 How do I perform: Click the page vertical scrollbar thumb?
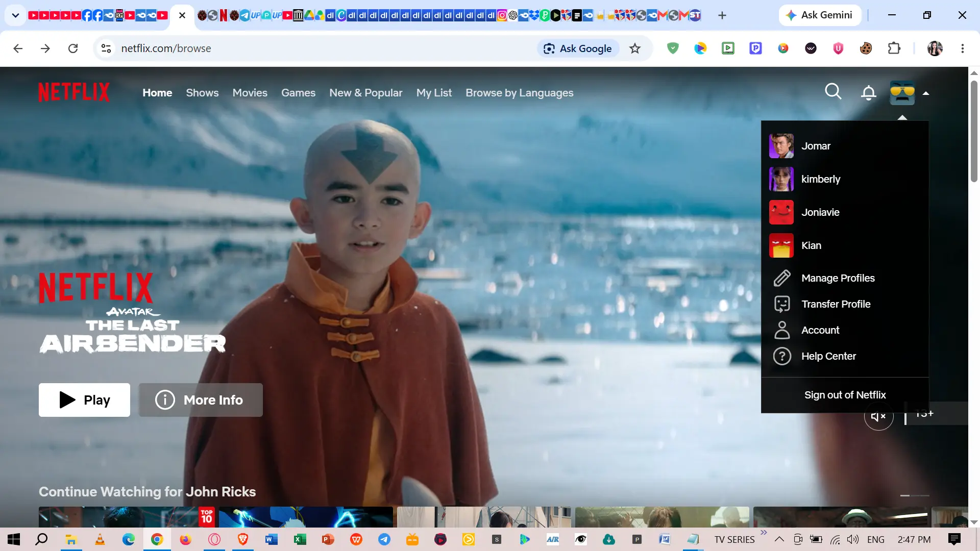pyautogui.click(x=974, y=132)
